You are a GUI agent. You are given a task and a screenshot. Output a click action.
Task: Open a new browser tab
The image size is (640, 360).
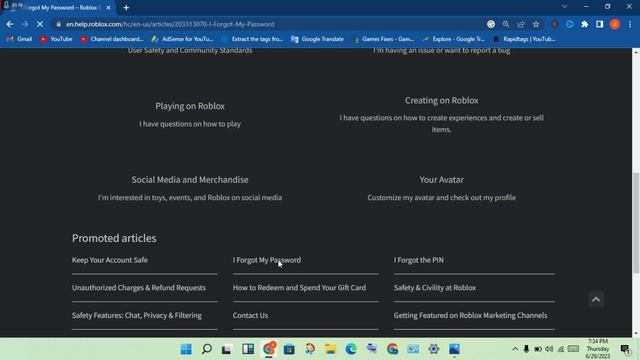(126, 7)
